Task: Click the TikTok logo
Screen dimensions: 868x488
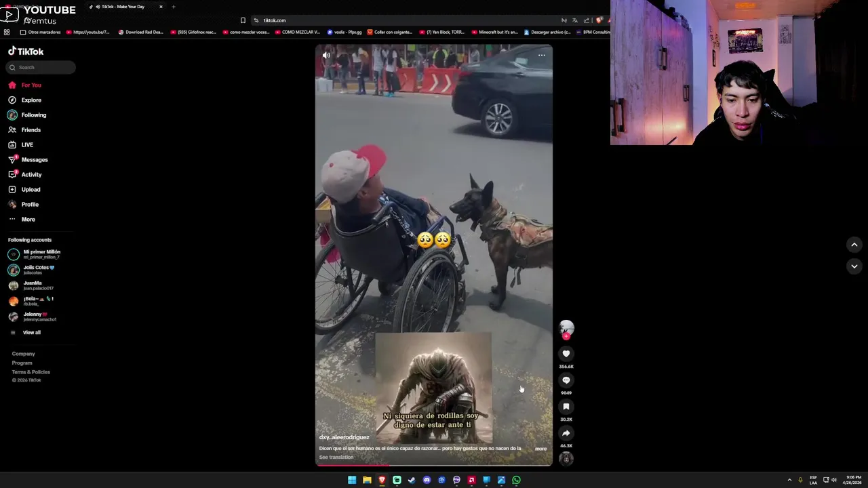Action: pos(26,52)
